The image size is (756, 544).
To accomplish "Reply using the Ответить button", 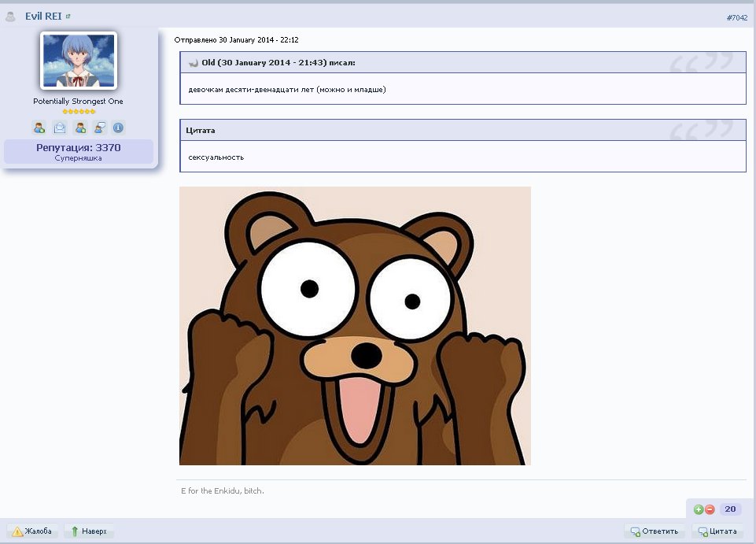I will [x=655, y=531].
